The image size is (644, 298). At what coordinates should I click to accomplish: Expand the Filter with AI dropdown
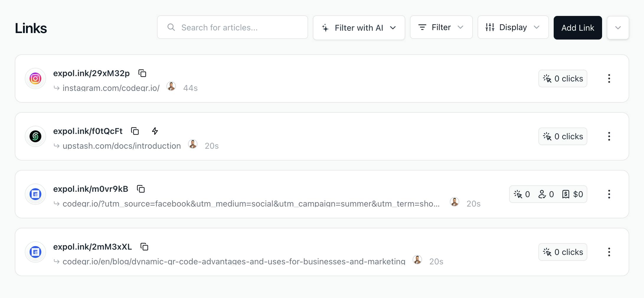click(359, 28)
